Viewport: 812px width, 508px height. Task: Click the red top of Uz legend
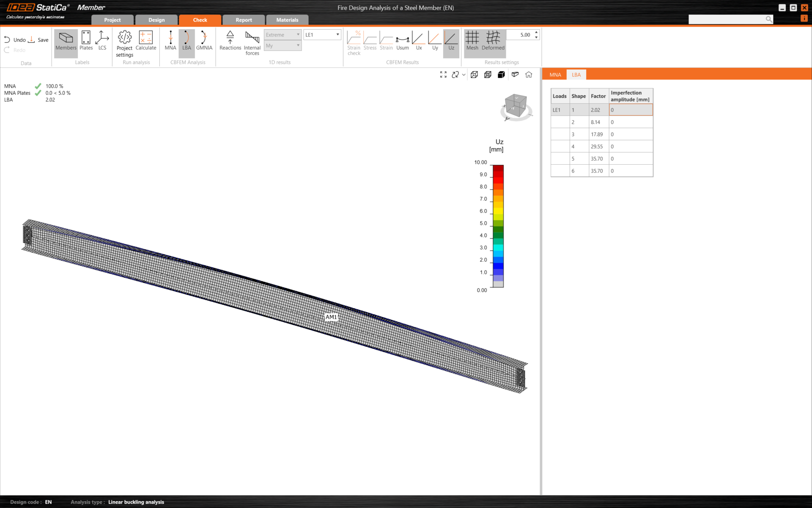(498, 168)
